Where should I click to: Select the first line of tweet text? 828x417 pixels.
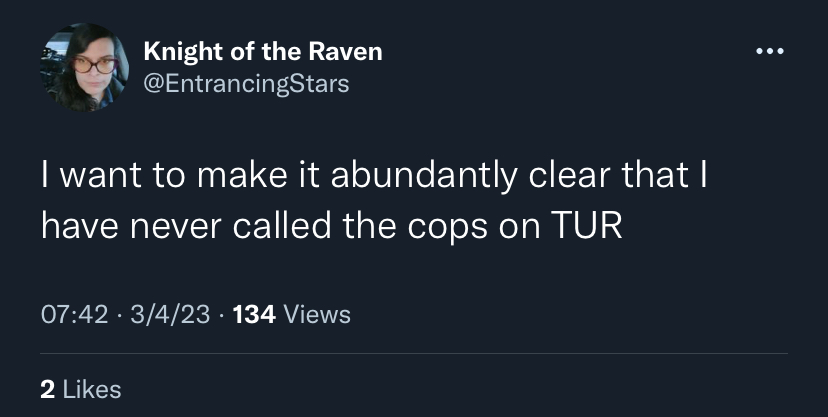click(374, 177)
